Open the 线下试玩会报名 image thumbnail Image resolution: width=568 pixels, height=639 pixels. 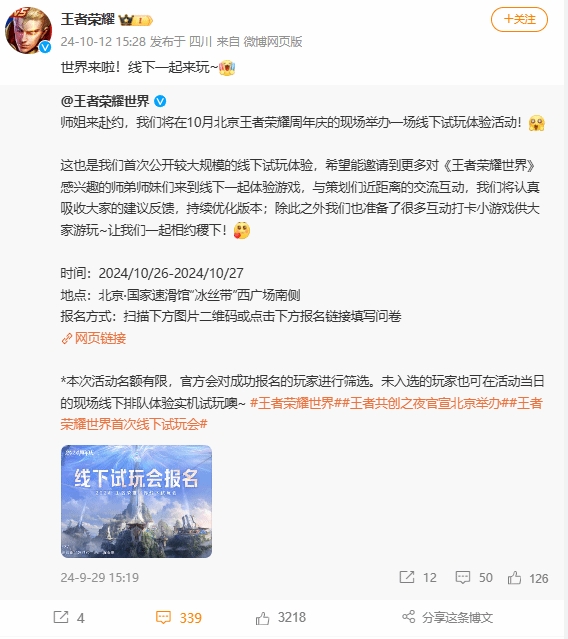tap(136, 501)
